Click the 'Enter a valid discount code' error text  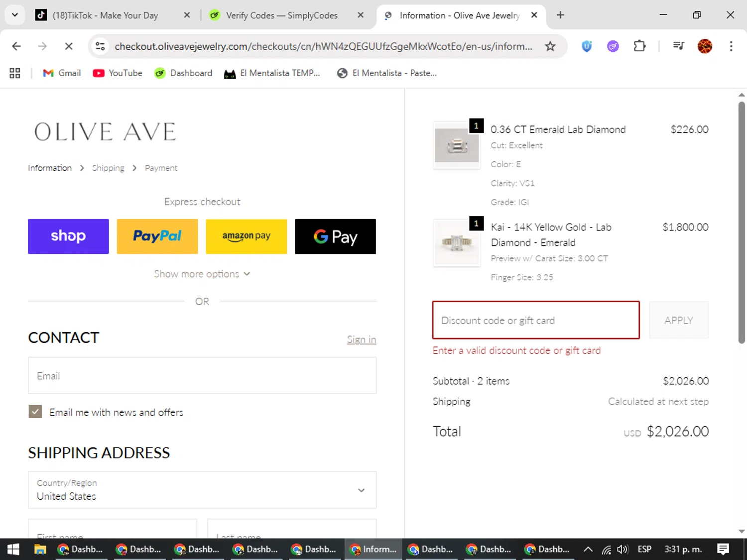point(517,350)
